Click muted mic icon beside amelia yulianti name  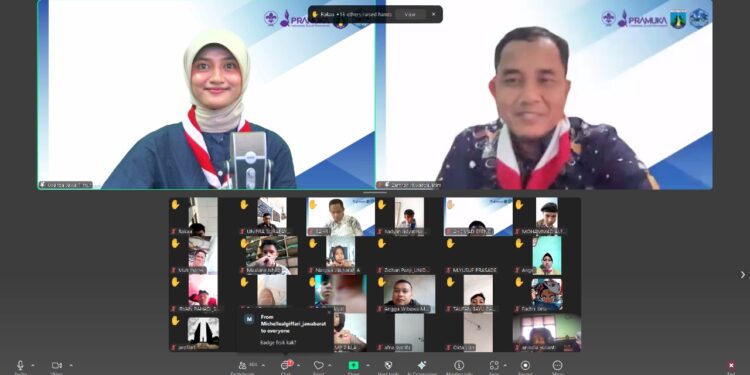coord(518,348)
